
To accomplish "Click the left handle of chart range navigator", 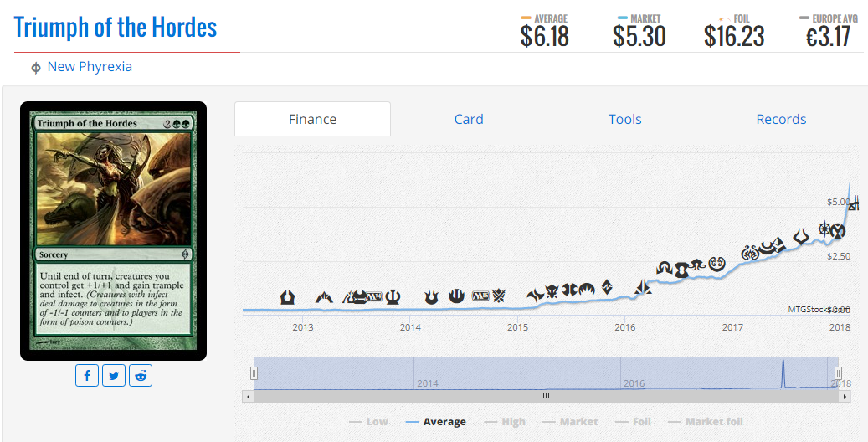I will [254, 373].
